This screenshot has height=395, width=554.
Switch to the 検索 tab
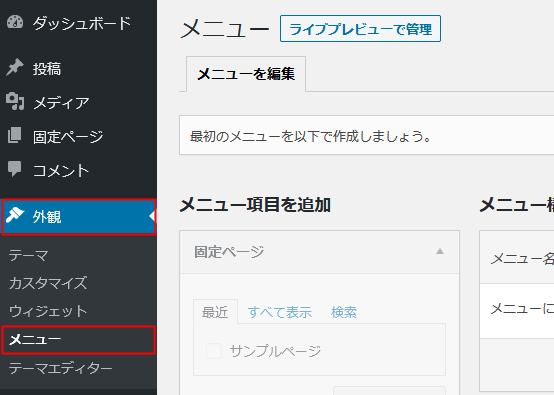[x=344, y=312]
